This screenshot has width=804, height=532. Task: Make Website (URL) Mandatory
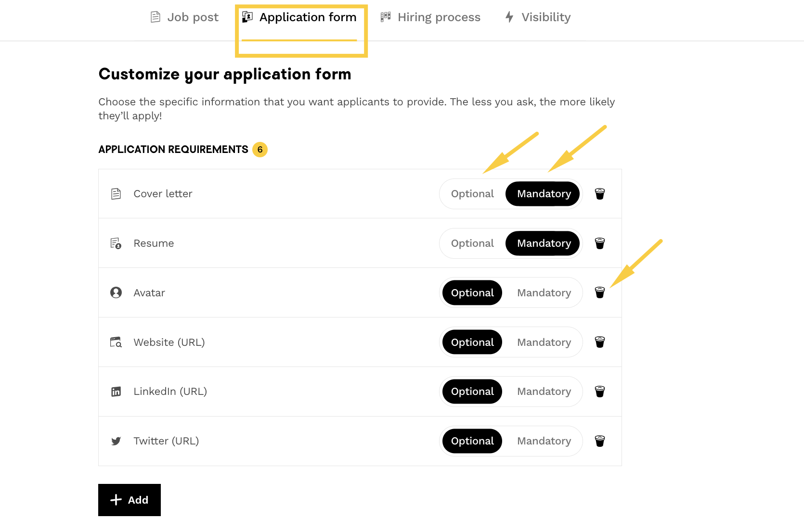coord(544,342)
